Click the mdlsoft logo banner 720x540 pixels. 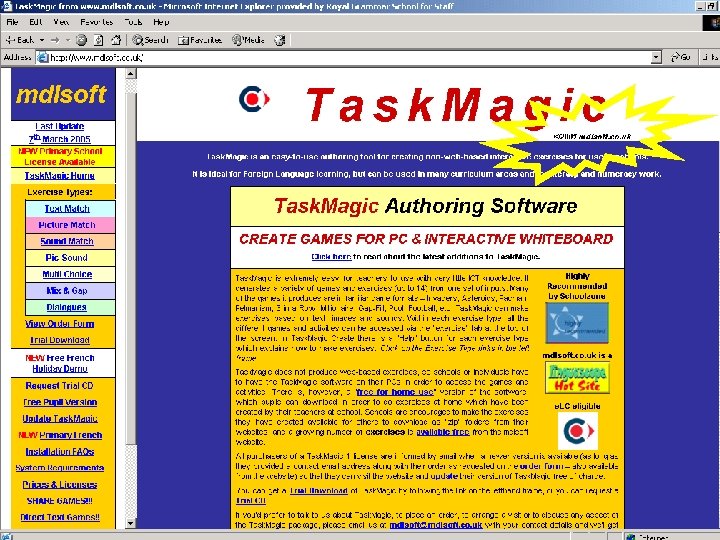tap(63, 94)
